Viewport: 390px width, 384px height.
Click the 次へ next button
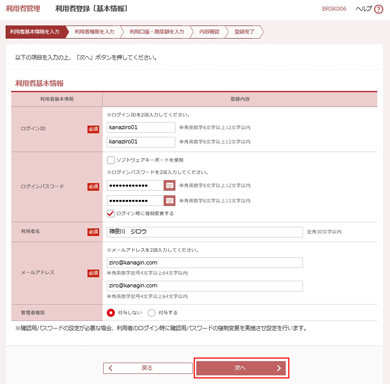(x=241, y=368)
